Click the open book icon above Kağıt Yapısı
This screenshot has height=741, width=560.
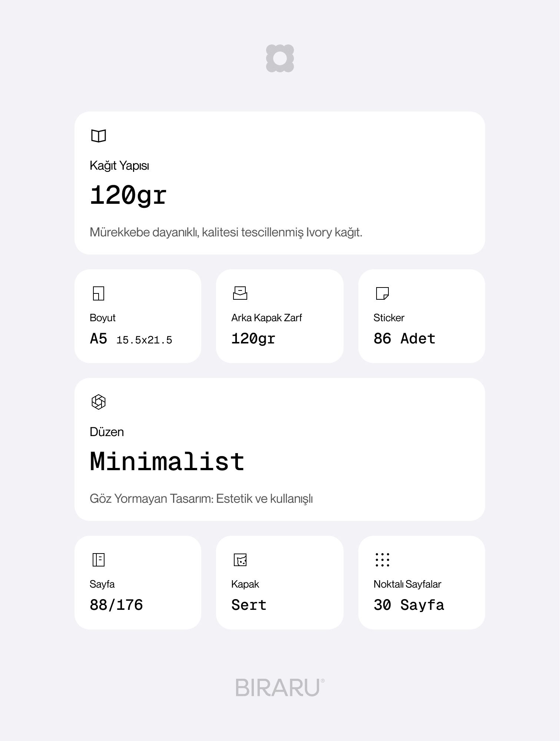coord(99,136)
